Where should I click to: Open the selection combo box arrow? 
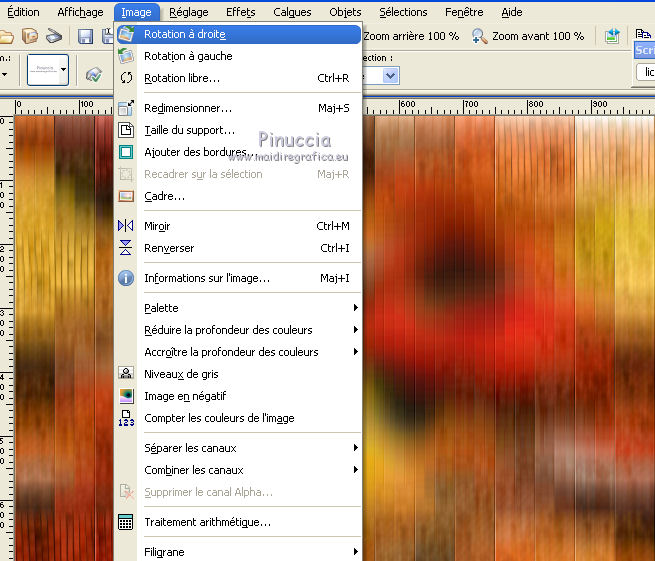point(391,76)
